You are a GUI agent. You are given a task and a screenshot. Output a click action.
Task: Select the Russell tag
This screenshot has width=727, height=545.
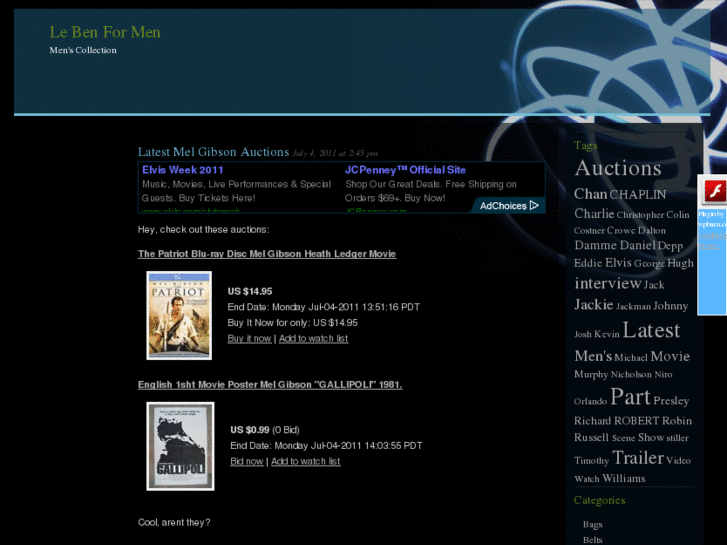coord(591,437)
